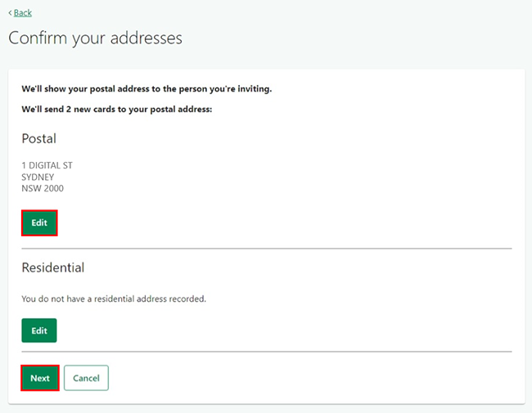Click the "Postal" section heading
This screenshot has height=413, width=532.
click(38, 139)
